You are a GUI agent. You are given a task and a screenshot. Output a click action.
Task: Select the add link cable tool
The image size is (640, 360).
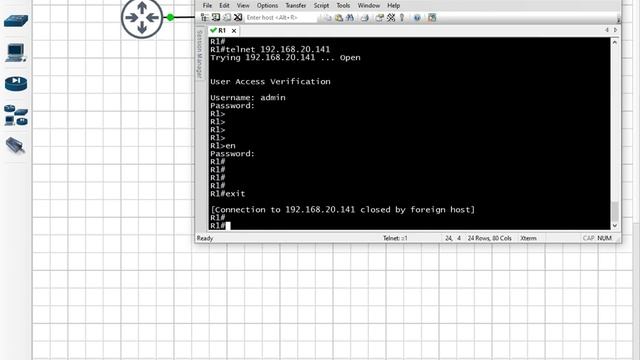(16, 145)
